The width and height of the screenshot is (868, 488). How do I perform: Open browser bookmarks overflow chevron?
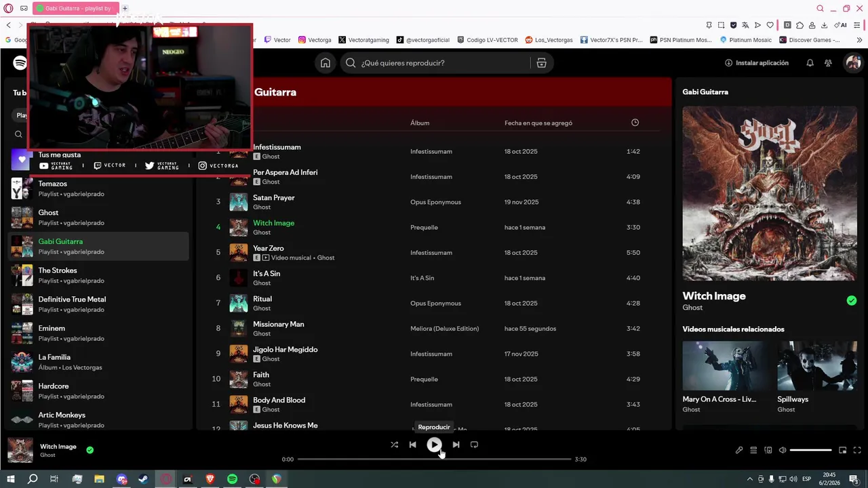[860, 40]
